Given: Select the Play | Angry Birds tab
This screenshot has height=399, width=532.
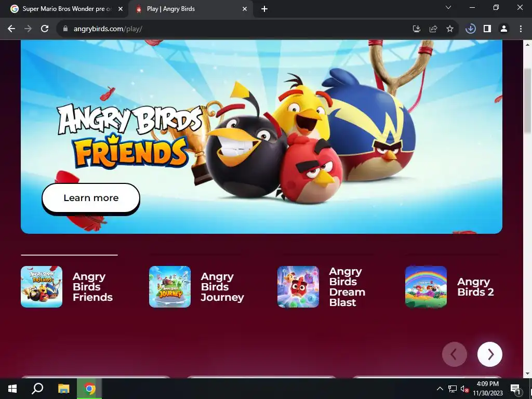Looking at the screenshot, I should click(x=191, y=9).
